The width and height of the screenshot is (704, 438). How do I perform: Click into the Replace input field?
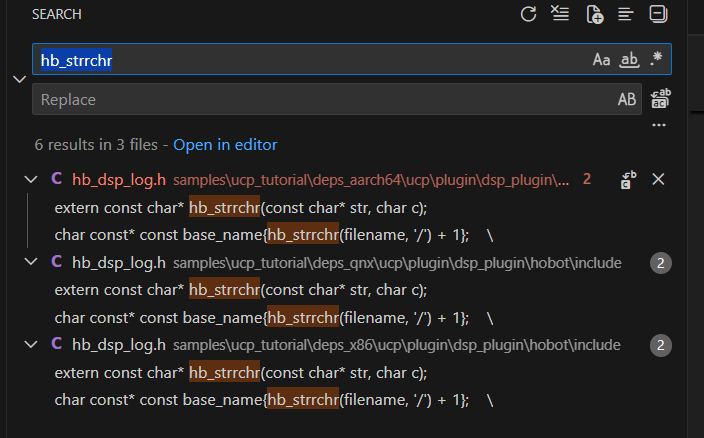click(x=320, y=99)
